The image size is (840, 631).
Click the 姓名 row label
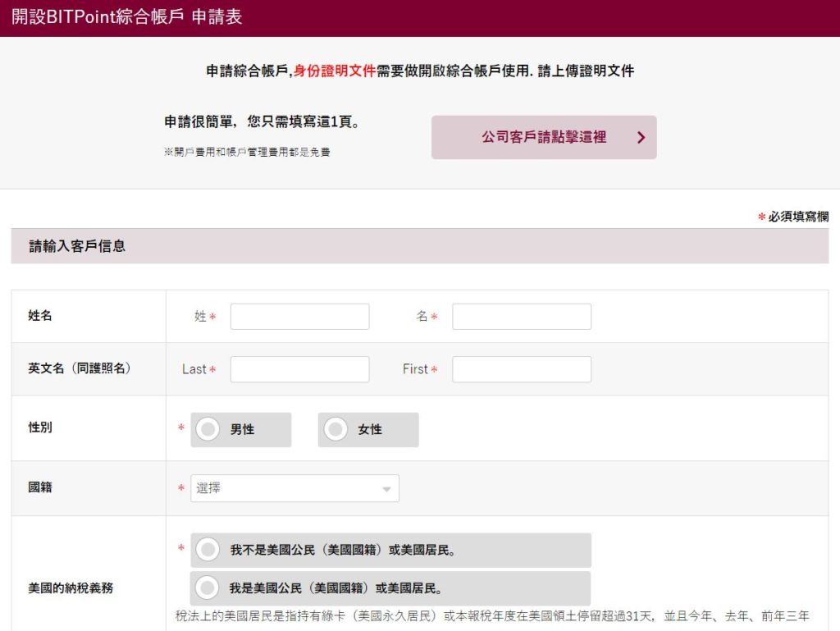point(40,315)
